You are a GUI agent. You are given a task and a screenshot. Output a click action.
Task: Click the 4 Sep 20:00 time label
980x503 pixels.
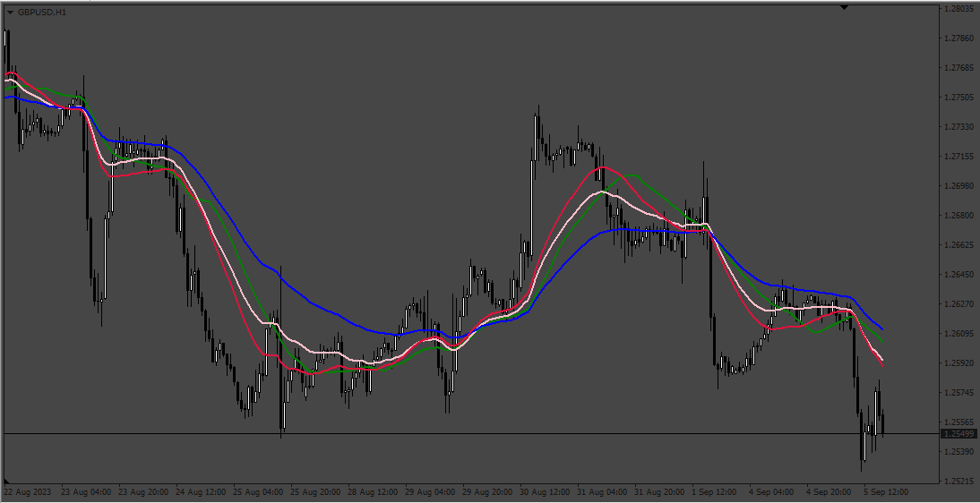click(x=830, y=491)
